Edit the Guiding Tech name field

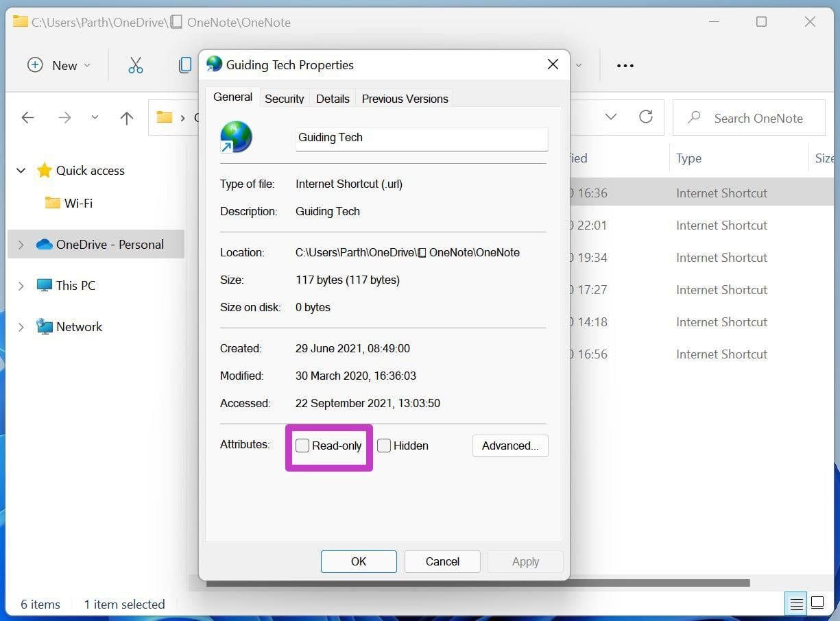click(422, 138)
